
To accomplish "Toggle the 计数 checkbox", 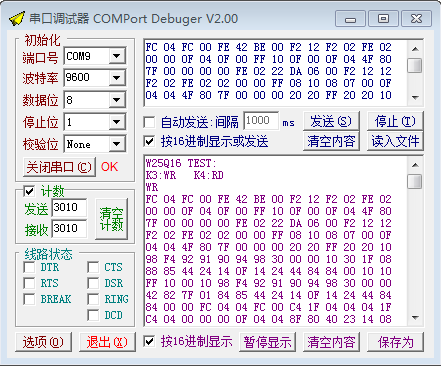I will (29, 191).
